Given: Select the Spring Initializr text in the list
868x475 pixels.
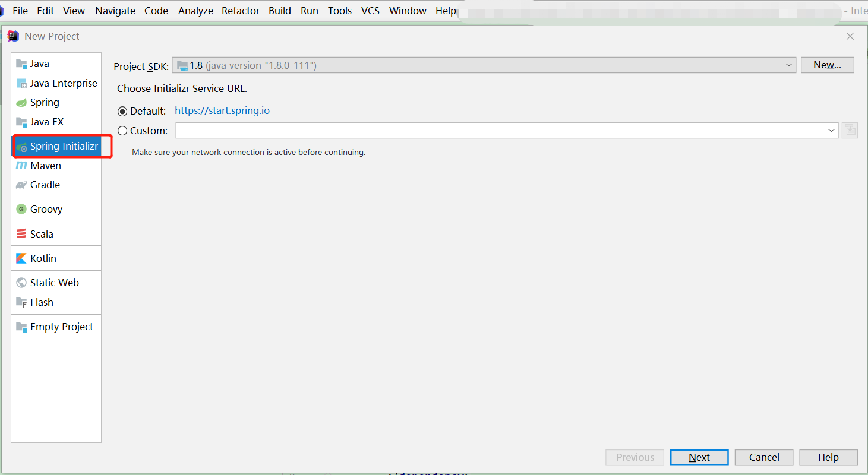Looking at the screenshot, I should [x=64, y=147].
